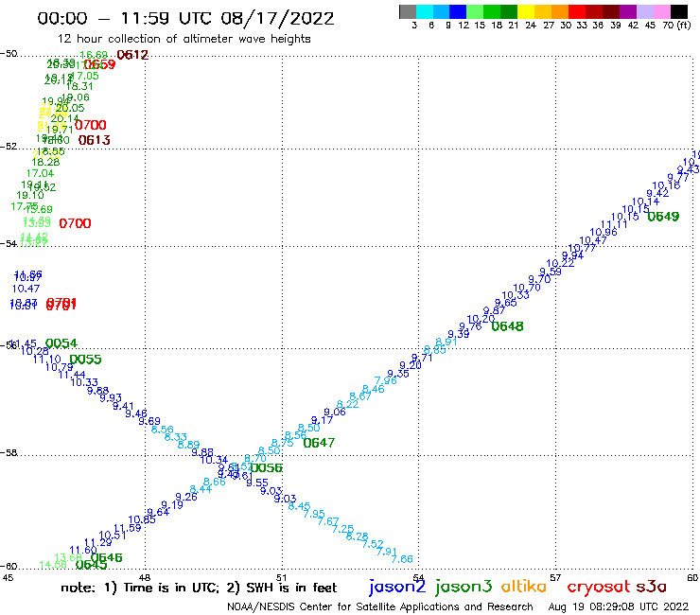Click the 0659 pass time label
700x615 pixels.
[x=100, y=64]
